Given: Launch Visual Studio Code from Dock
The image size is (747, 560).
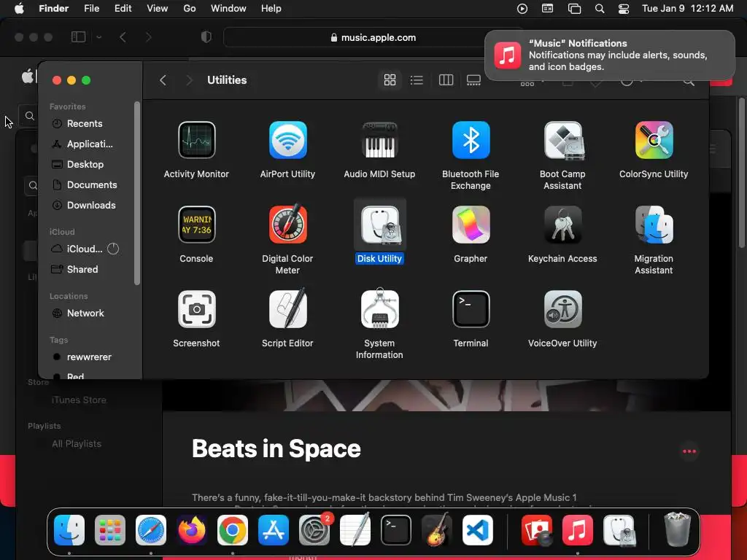Looking at the screenshot, I should tap(477, 530).
